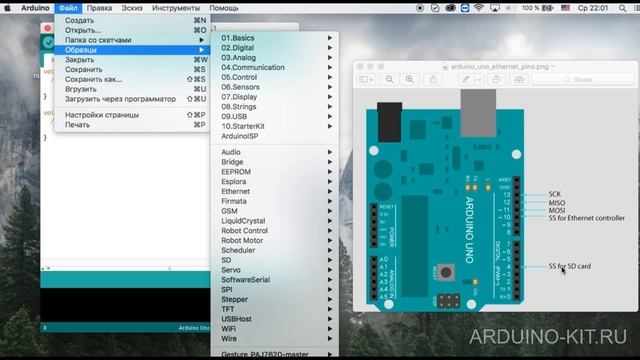Click the Markup pen icon in Preview
Image resolution: width=640 pixels, height=360 pixels.
point(465,79)
